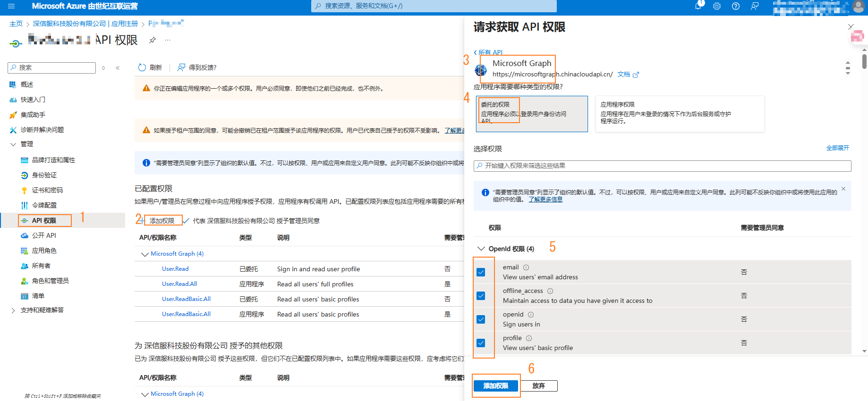Click the 全部展开 link
This screenshot has width=868, height=401.
[837, 148]
